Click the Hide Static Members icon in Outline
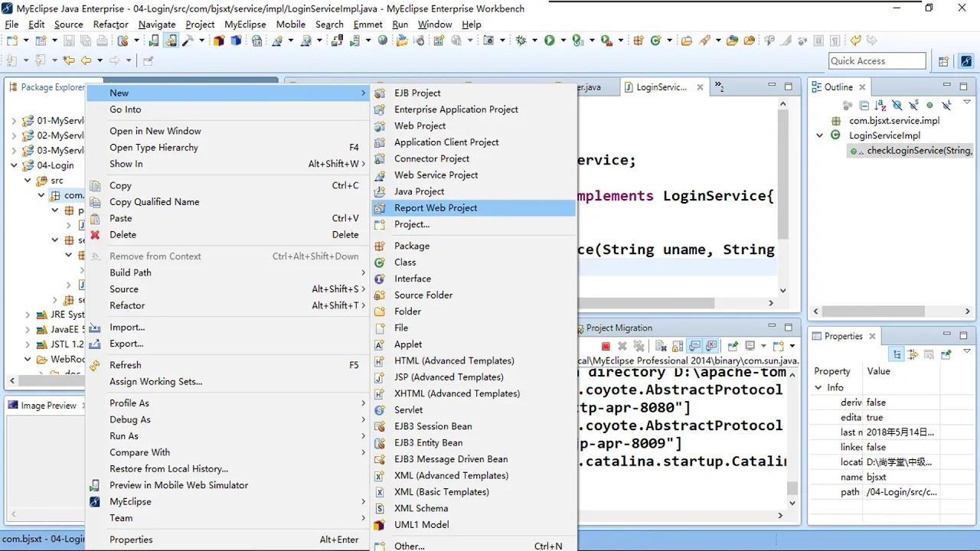980x551 pixels. 913,105
